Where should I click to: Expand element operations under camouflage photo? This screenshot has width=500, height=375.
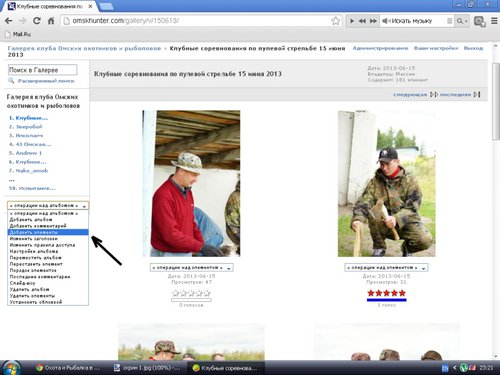click(x=386, y=268)
